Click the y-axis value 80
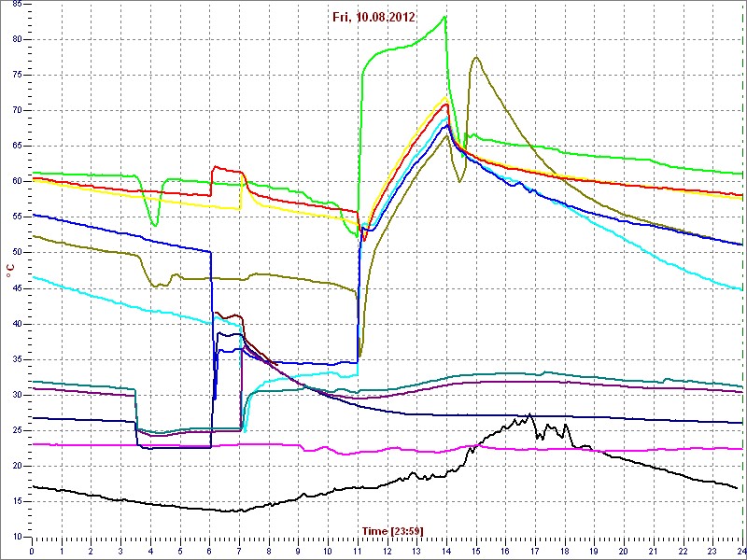This screenshot has width=747, height=560. click(16, 40)
